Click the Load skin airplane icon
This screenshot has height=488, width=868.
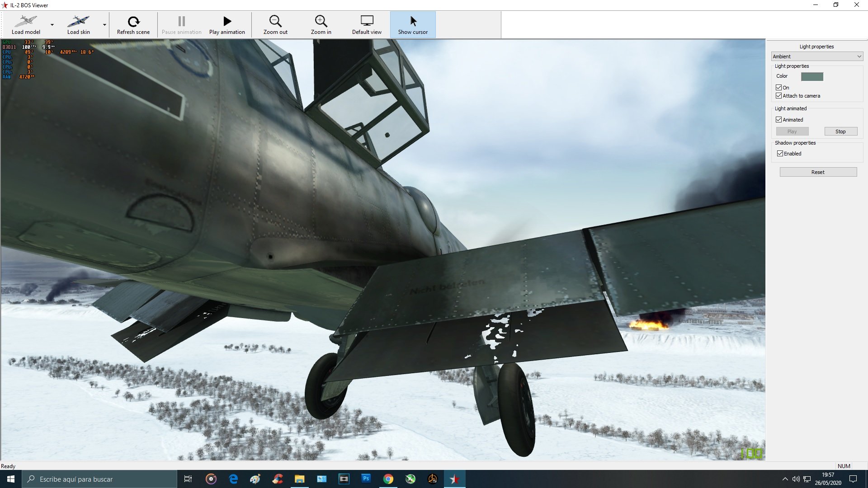(79, 21)
